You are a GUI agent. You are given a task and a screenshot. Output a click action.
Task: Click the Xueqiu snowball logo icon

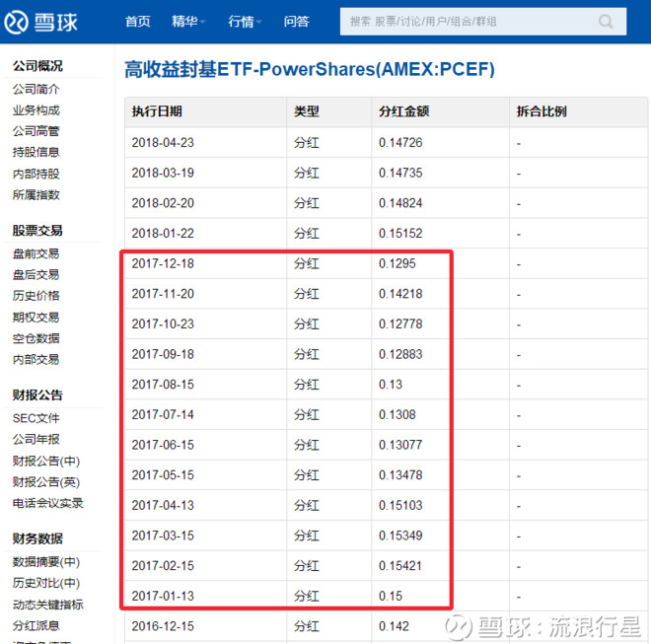click(x=16, y=22)
